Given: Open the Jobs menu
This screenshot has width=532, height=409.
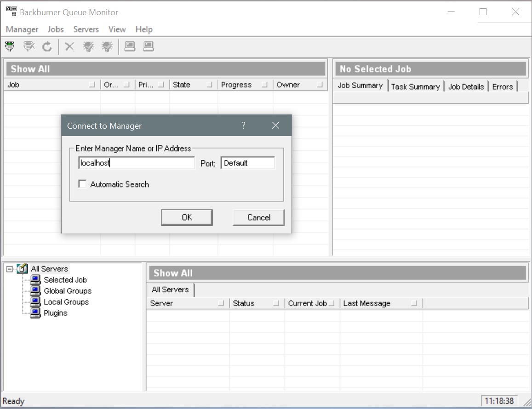Looking at the screenshot, I should tap(56, 29).
